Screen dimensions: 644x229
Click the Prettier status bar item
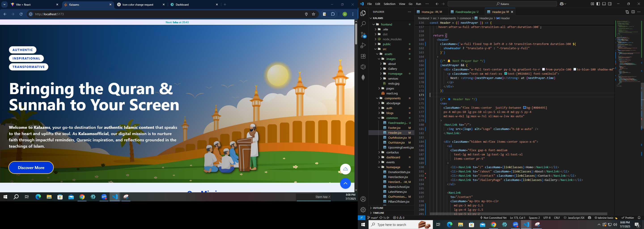coord(627,218)
